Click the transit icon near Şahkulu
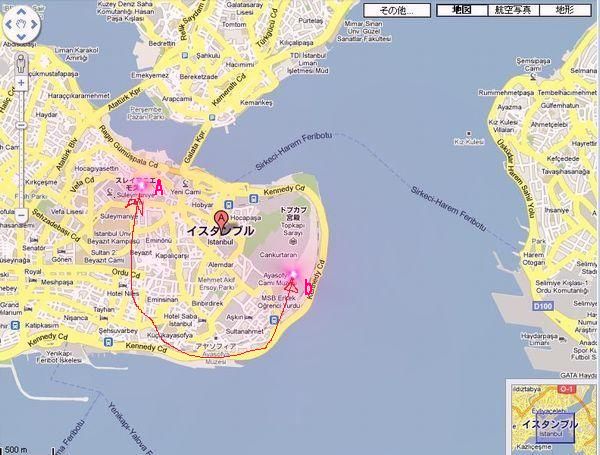 tap(186, 55)
